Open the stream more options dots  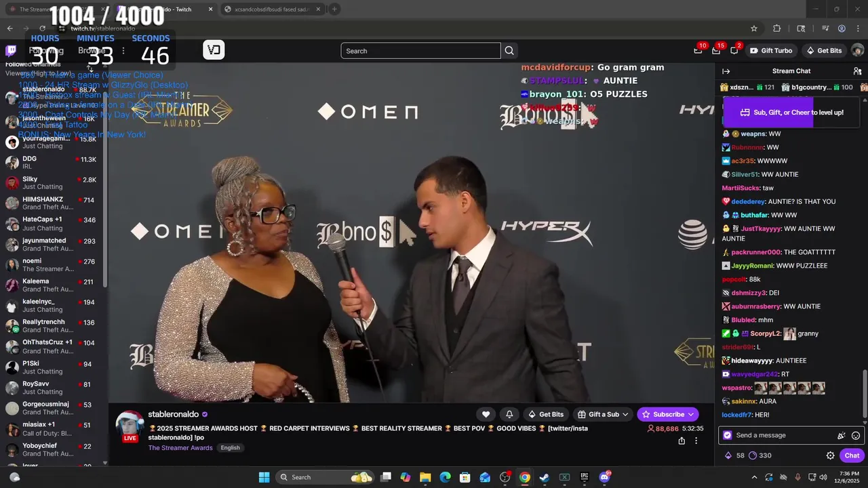(x=696, y=441)
